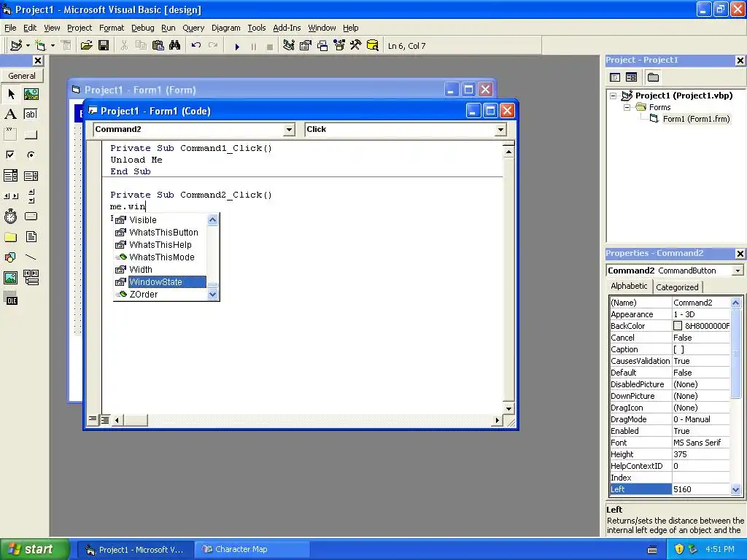Open the Add Project dropdown arrow
This screenshot has height=560, width=747.
coord(28,46)
